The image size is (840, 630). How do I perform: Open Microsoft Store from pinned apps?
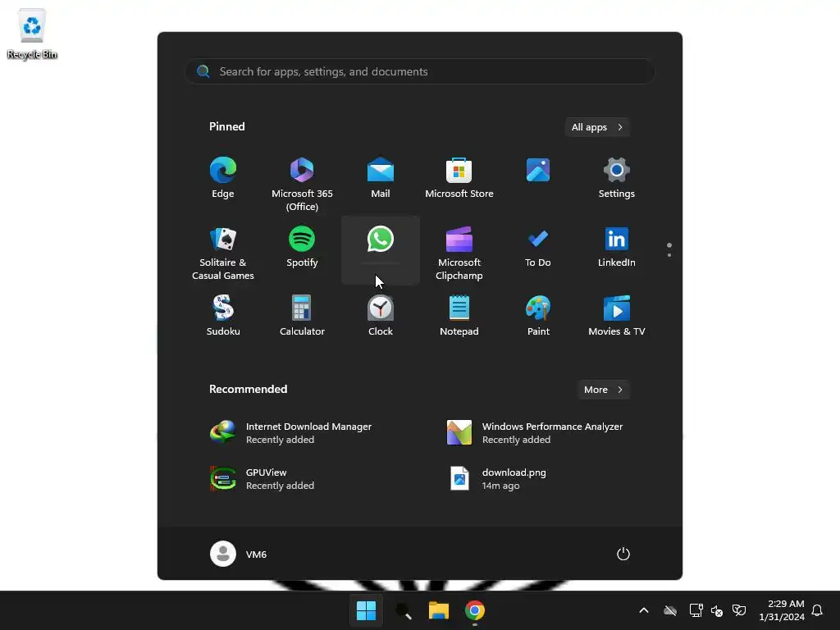[x=459, y=178]
